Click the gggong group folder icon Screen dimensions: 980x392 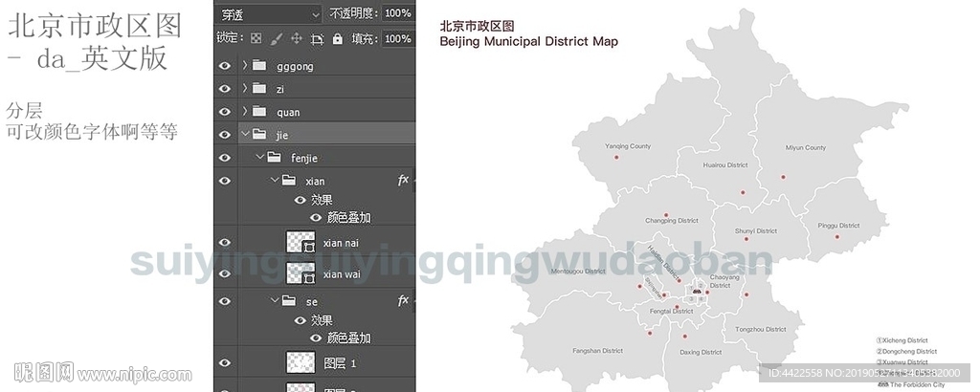259,66
